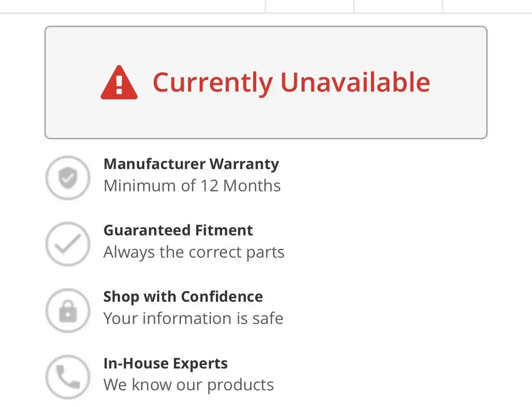
Task: Click the rightmost empty cell at top
Action: [487, 6]
